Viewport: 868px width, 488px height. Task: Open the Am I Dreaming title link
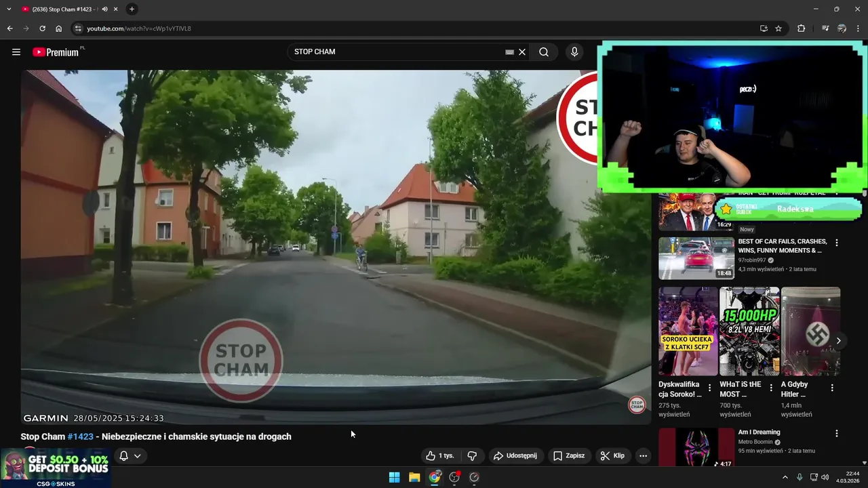759,432
